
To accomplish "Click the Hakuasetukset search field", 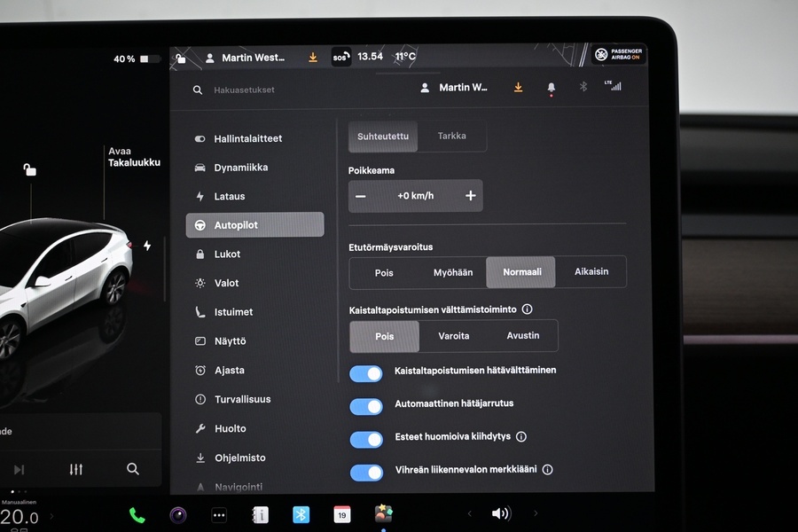I will (245, 90).
